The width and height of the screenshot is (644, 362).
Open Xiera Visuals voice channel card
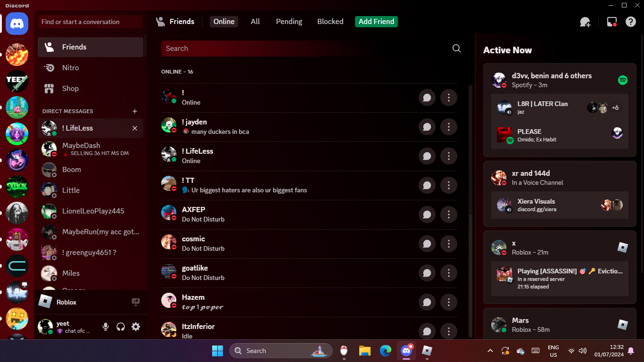point(560,205)
